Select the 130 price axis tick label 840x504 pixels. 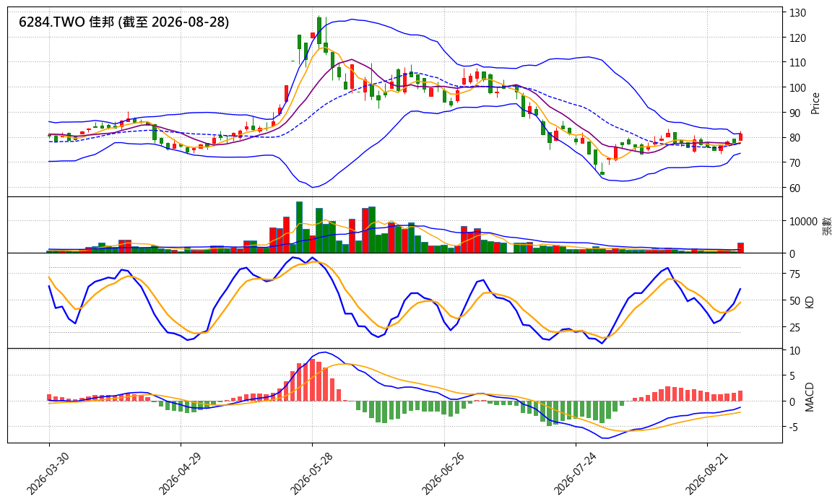point(797,13)
